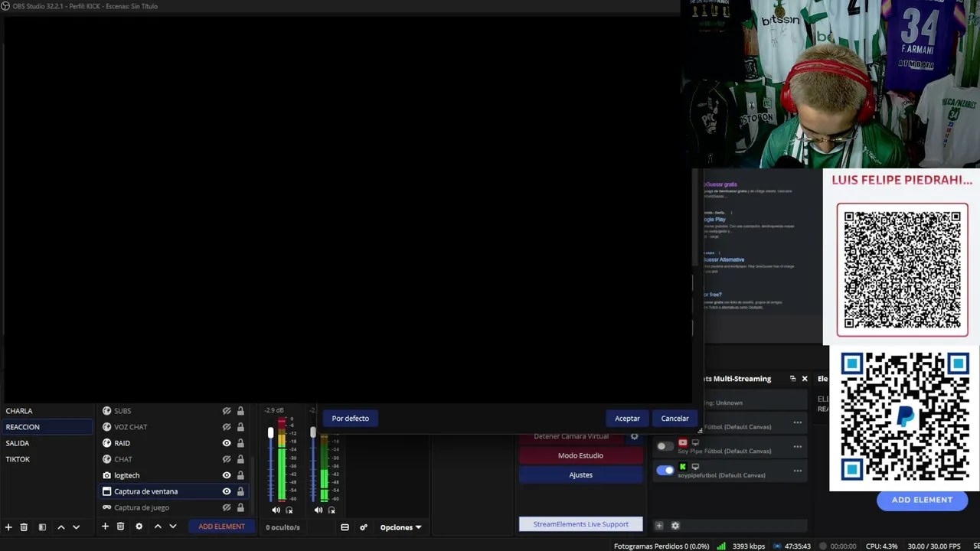The image size is (980, 551).
Task: Move the selected scene down
Action: [x=76, y=527]
